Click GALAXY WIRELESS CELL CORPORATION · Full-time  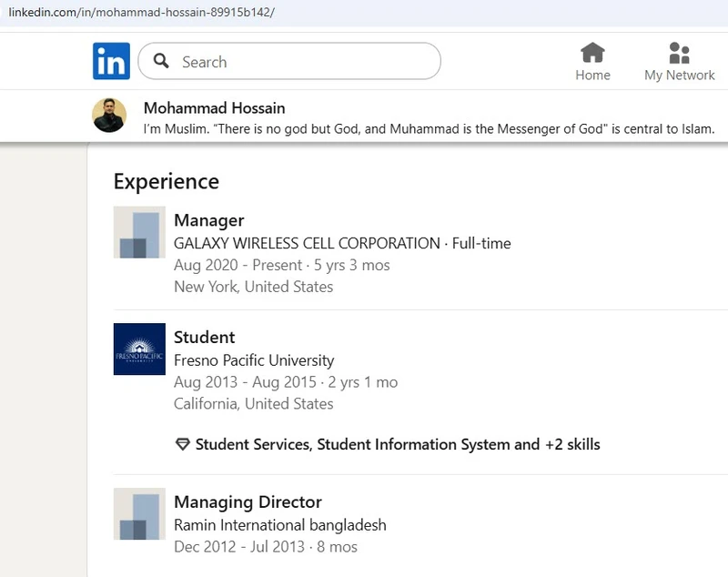point(342,243)
